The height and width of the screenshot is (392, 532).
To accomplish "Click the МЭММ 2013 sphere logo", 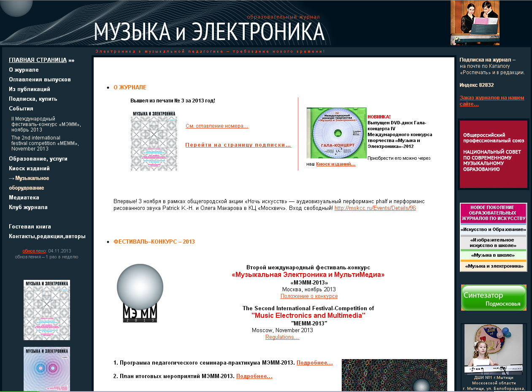I will [x=140, y=293].
